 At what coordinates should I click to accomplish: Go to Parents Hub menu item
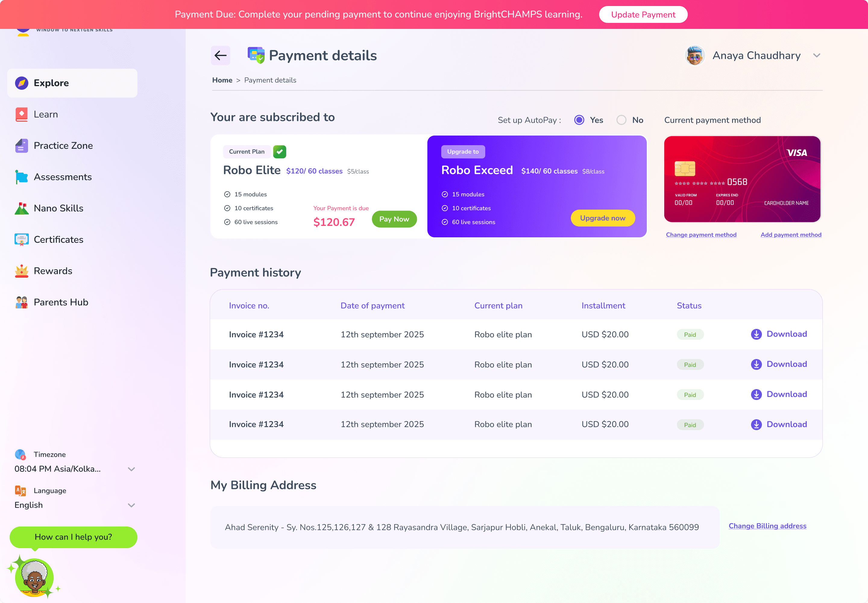point(61,302)
